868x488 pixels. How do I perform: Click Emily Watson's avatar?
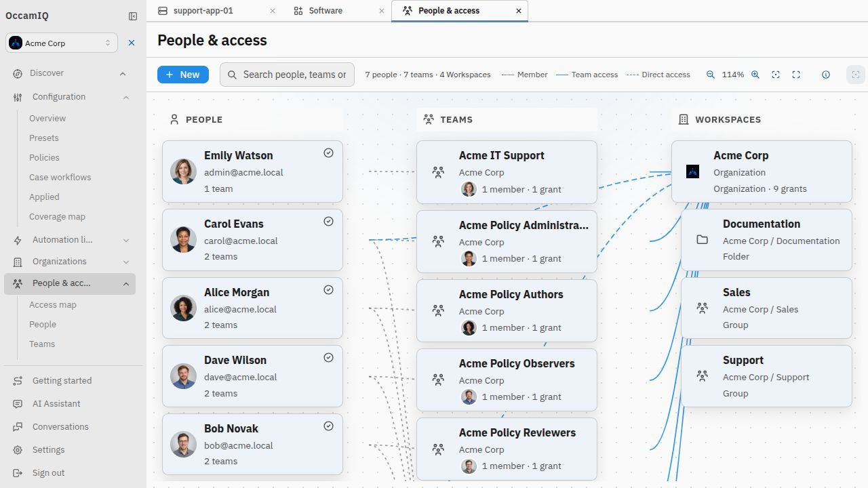[x=183, y=171]
